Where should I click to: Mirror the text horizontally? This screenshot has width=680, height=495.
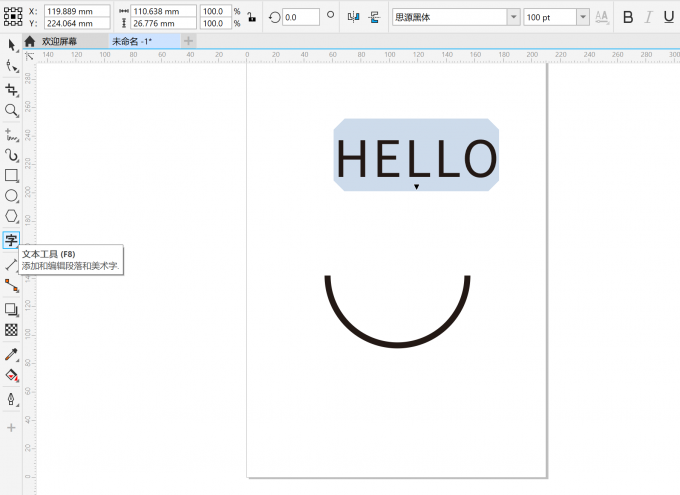pyautogui.click(x=353, y=17)
